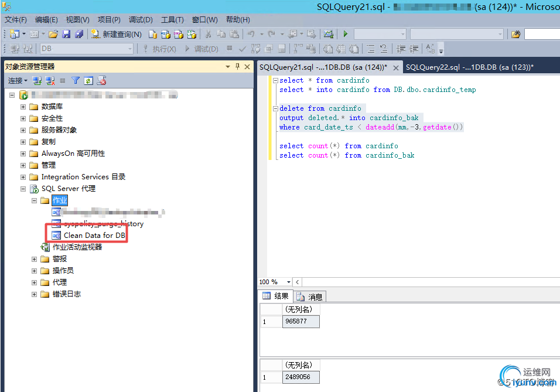Select the syspolicy_purge_history job

[x=104, y=224]
